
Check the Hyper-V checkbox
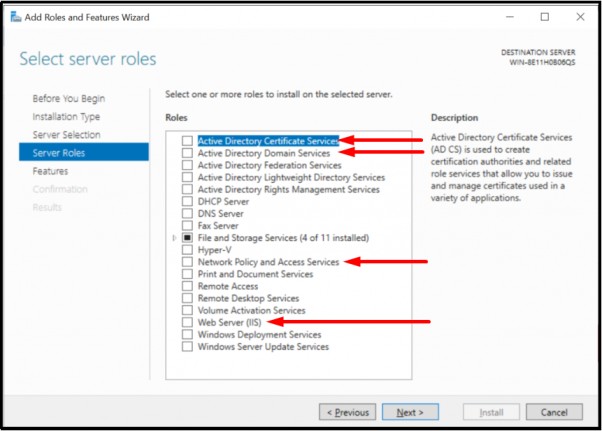pyautogui.click(x=187, y=250)
